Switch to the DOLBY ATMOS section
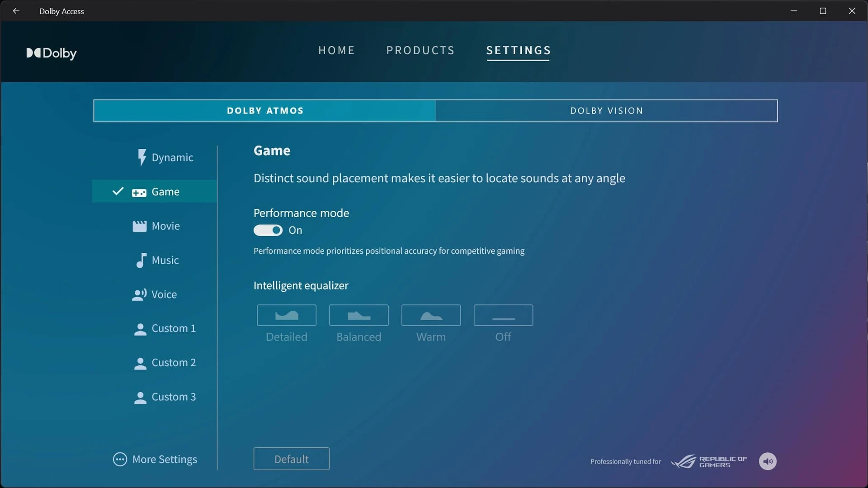 tap(265, 111)
